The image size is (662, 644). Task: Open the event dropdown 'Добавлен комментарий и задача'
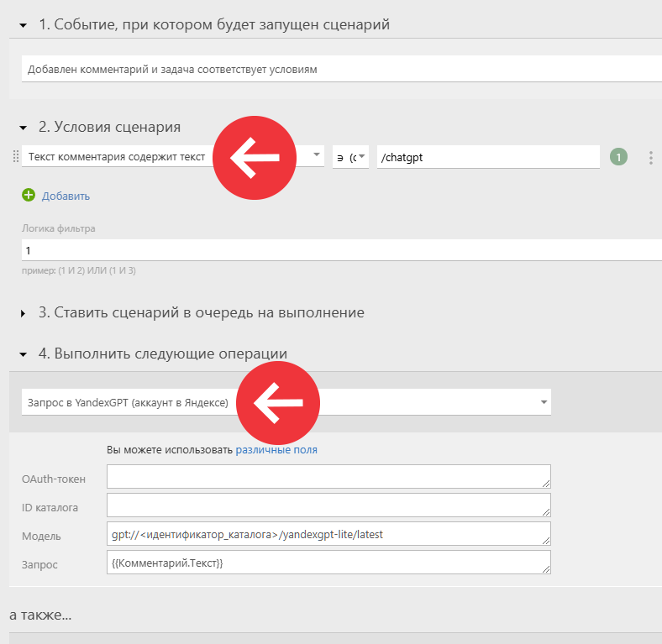coord(342,69)
